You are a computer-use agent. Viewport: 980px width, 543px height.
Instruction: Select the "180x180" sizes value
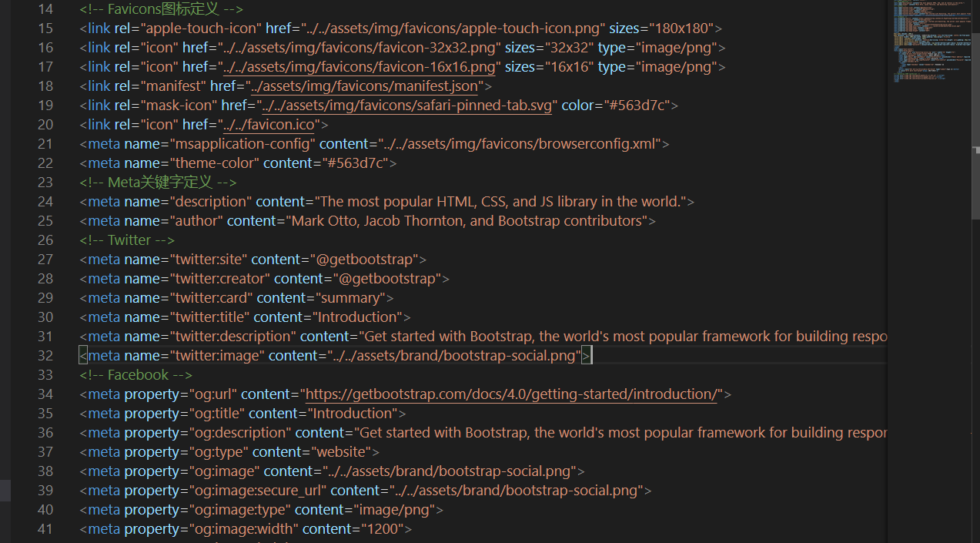tap(683, 28)
